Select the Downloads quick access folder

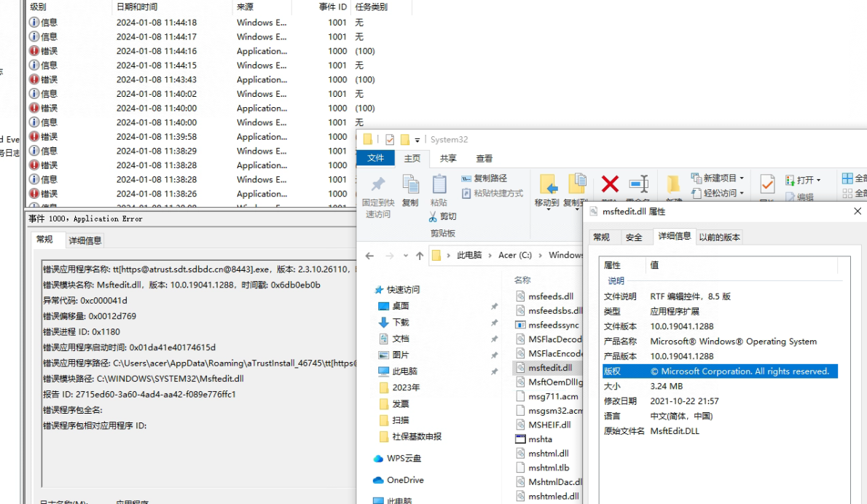coord(400,322)
